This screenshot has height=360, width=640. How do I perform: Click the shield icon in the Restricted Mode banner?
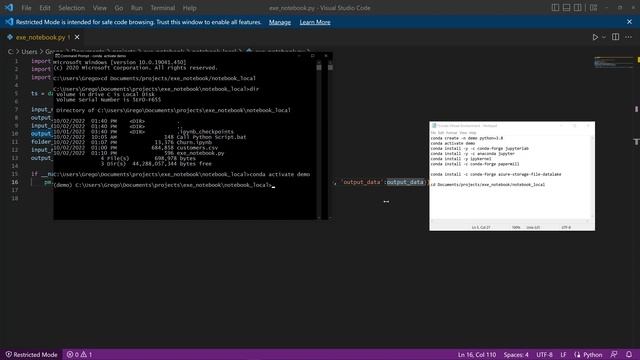click(x=9, y=22)
